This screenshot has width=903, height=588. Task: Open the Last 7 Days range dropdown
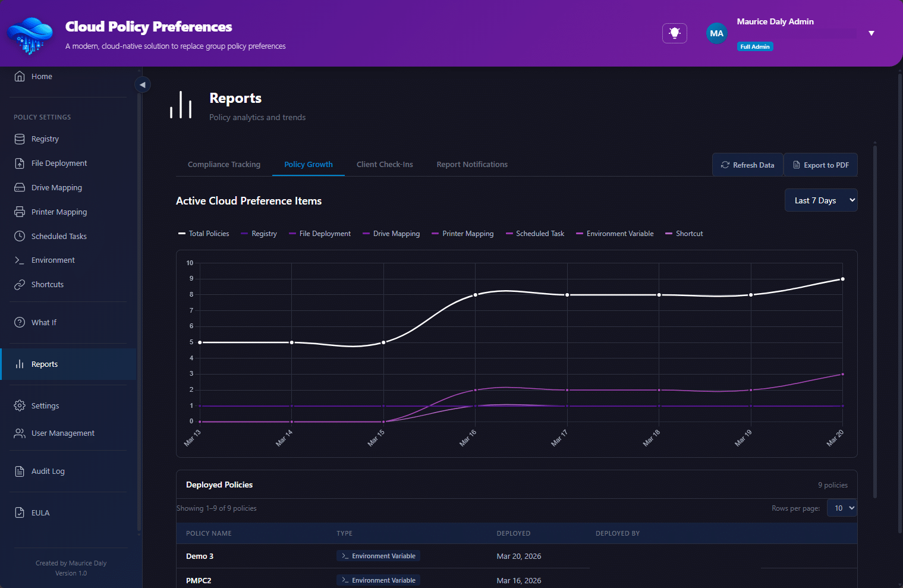point(820,200)
